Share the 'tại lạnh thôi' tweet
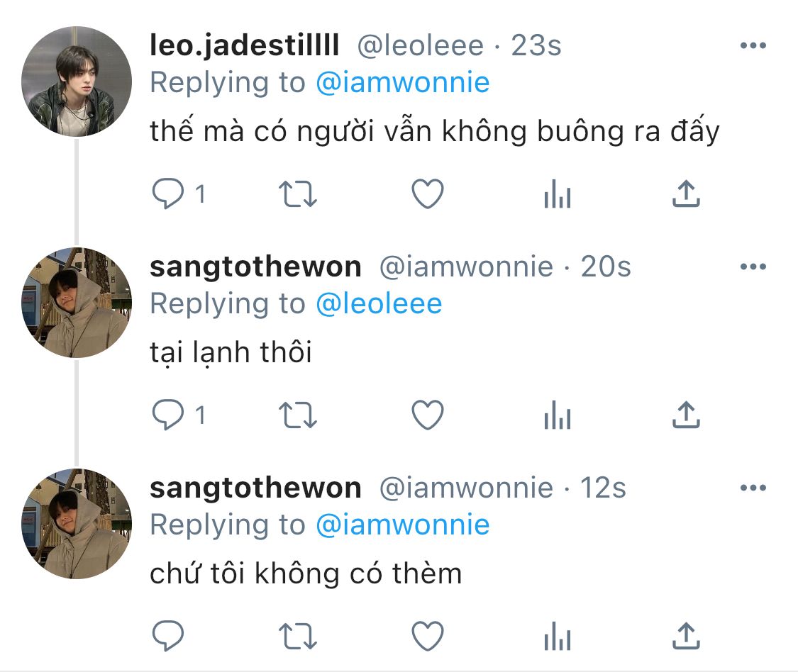 tap(686, 415)
